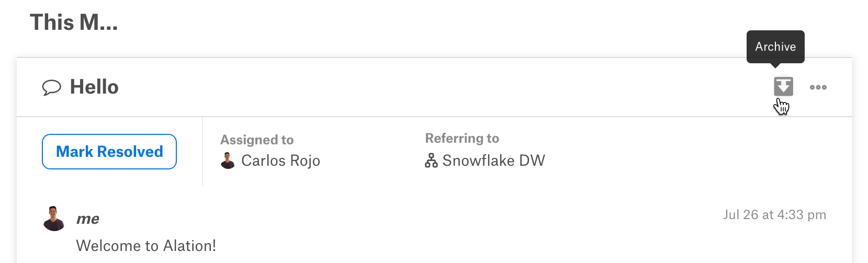Archive the Hello conversation

[783, 87]
